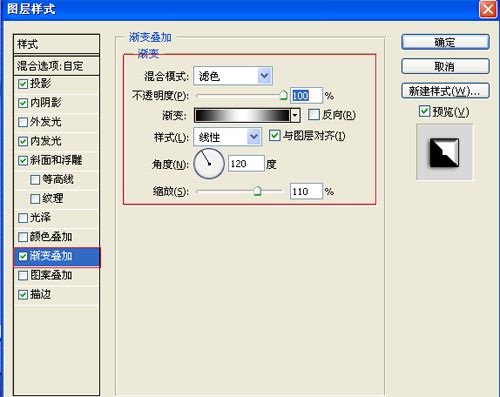Toggle the 预览(V) preview checkbox
This screenshot has width=500, height=397.
424,111
